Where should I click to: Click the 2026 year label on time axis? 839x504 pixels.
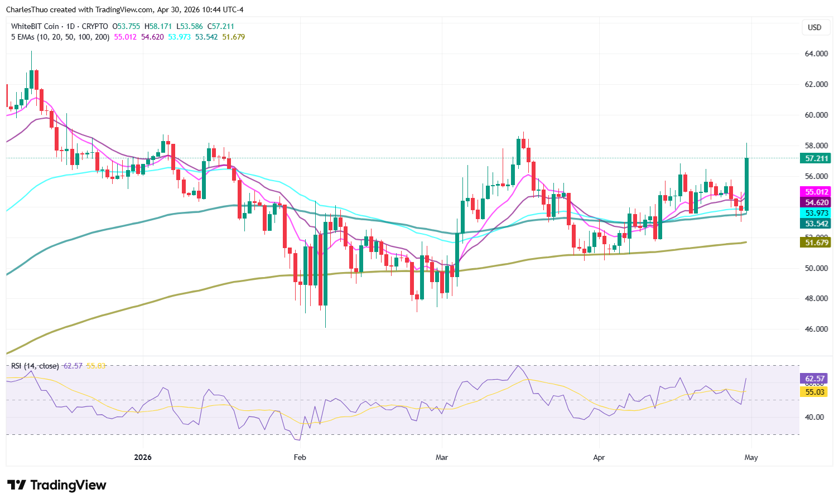(143, 457)
